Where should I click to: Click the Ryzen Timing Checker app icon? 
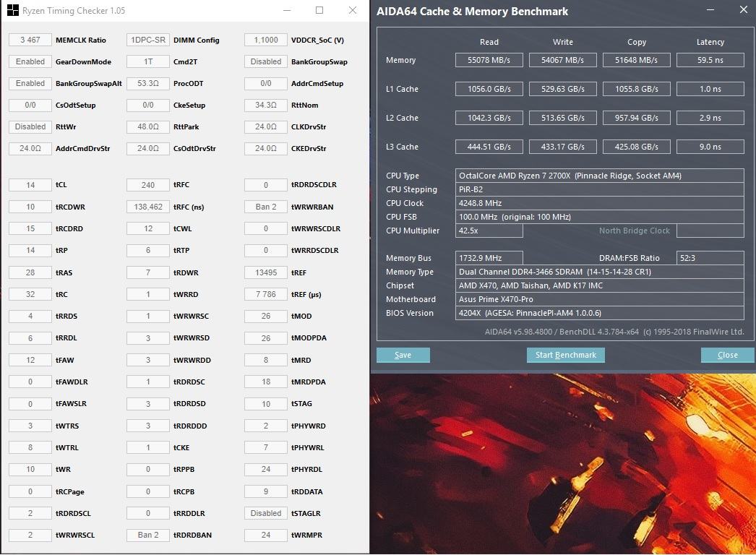point(13,10)
